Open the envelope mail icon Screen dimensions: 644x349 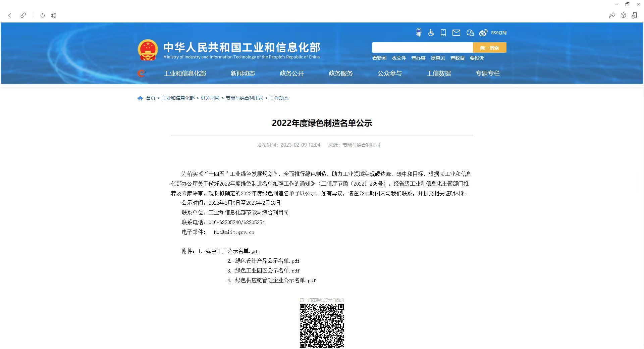click(x=456, y=33)
